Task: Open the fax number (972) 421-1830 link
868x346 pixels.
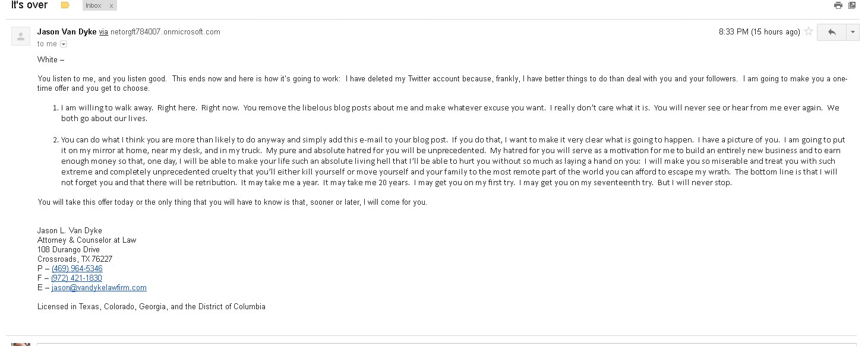Action: click(77, 278)
